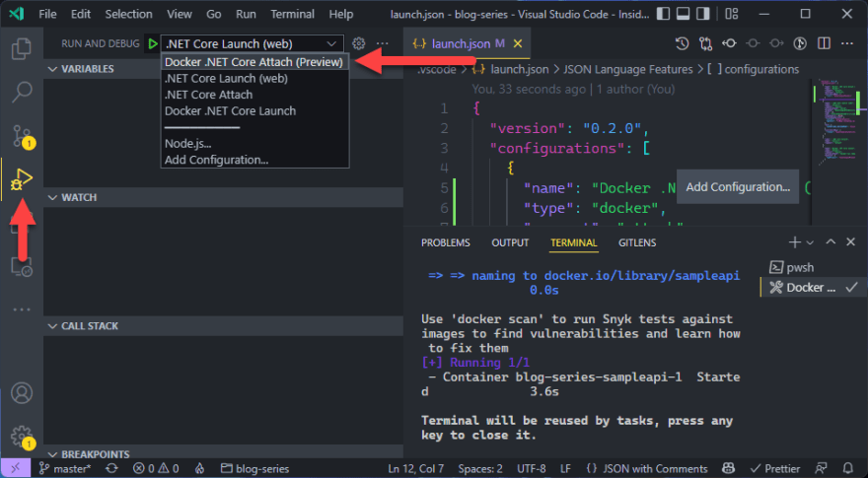Open changes compare icon in editor toolbar
868x478 pixels.
click(x=706, y=43)
